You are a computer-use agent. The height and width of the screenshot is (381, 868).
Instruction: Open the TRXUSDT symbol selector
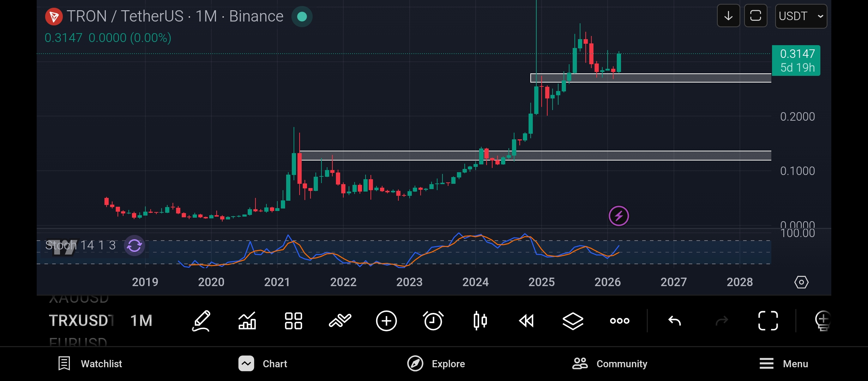tap(81, 321)
